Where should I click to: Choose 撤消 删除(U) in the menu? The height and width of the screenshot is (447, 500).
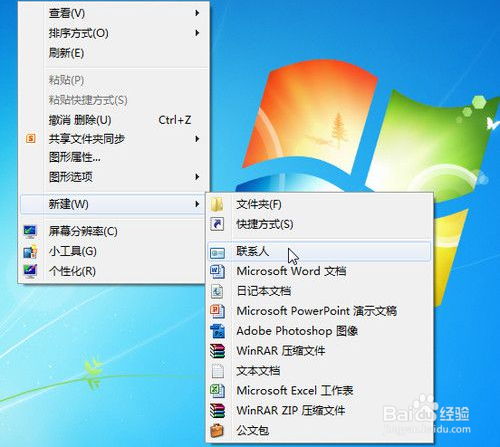tap(114, 120)
